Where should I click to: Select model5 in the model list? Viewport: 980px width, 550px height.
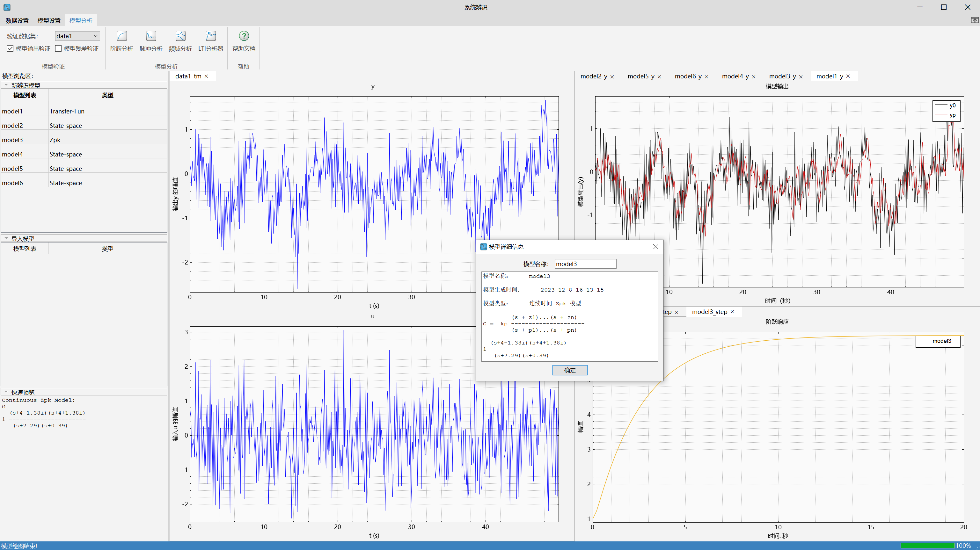click(x=12, y=169)
